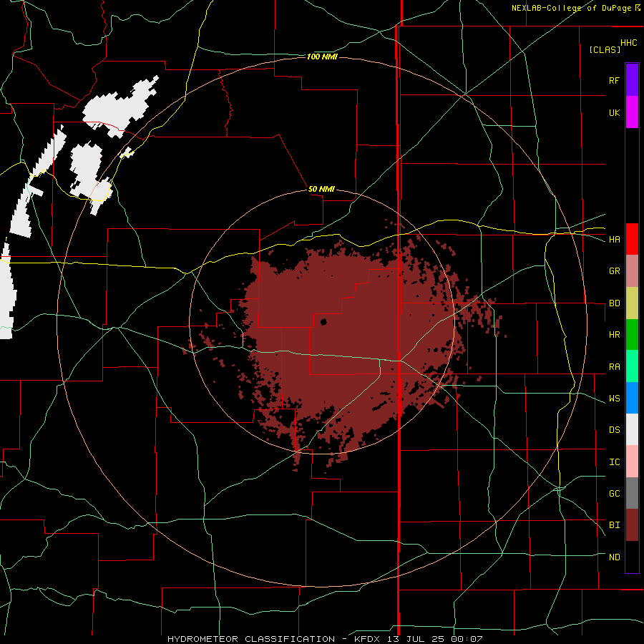Click the ND black legend swatch
The width and height of the screenshot is (644, 644).
pyautogui.click(x=632, y=557)
